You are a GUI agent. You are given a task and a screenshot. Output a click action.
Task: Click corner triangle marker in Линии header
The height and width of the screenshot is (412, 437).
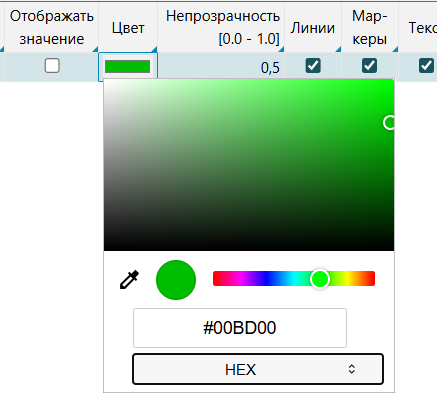(x=338, y=49)
